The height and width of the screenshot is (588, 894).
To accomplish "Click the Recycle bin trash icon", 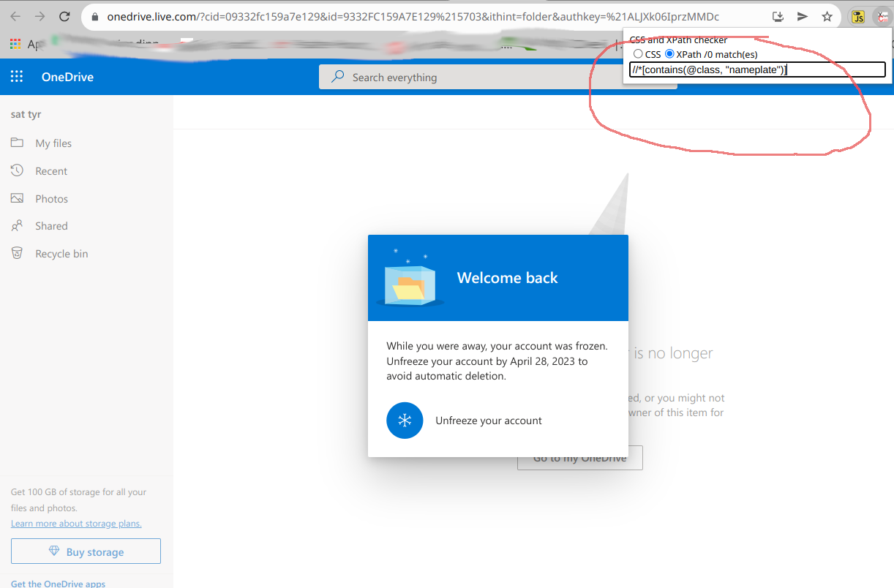I will coord(17,253).
